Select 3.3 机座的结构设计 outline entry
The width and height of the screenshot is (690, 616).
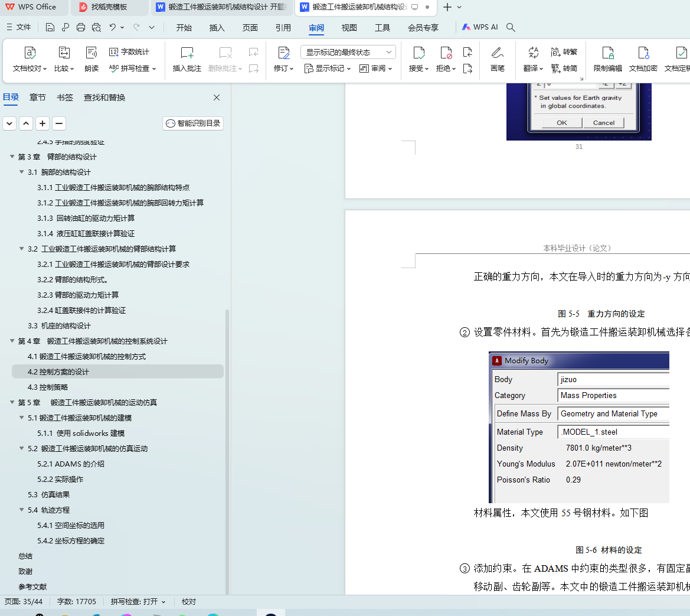[59, 325]
